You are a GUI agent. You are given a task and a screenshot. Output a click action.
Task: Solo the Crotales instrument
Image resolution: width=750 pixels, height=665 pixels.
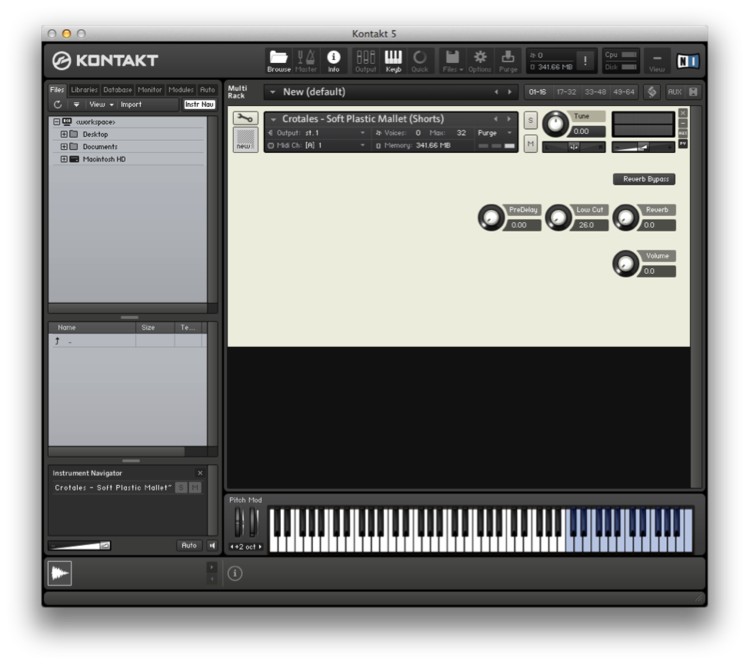(530, 120)
